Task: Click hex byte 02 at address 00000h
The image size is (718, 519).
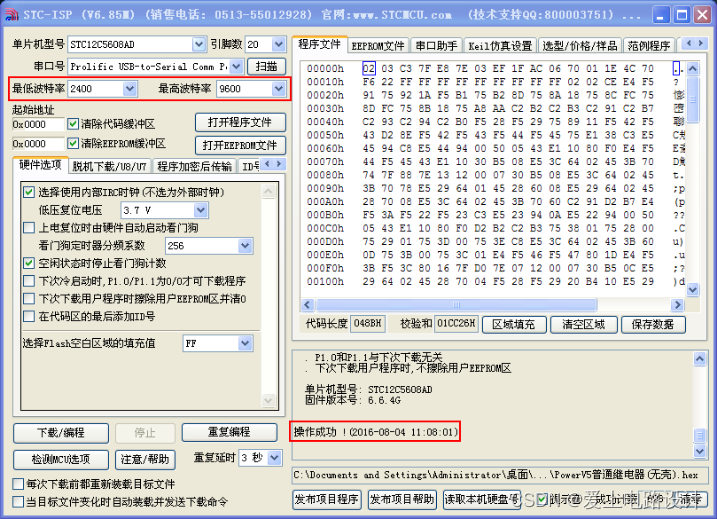Action: pos(369,69)
